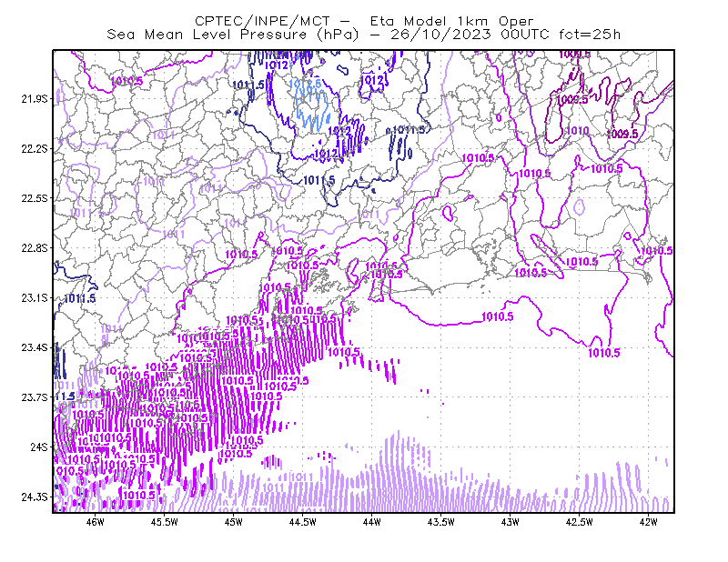
Task: Click the 21.9S latitude axis label
Action: pyautogui.click(x=35, y=99)
